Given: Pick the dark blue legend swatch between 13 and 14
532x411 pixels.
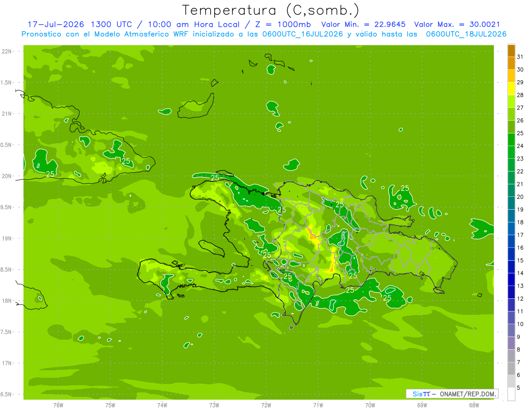Looking at the screenshot, I should coord(511,280).
